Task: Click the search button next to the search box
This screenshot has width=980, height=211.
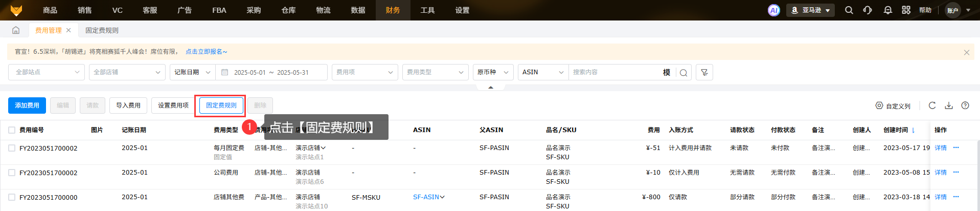Action: pyautogui.click(x=683, y=73)
